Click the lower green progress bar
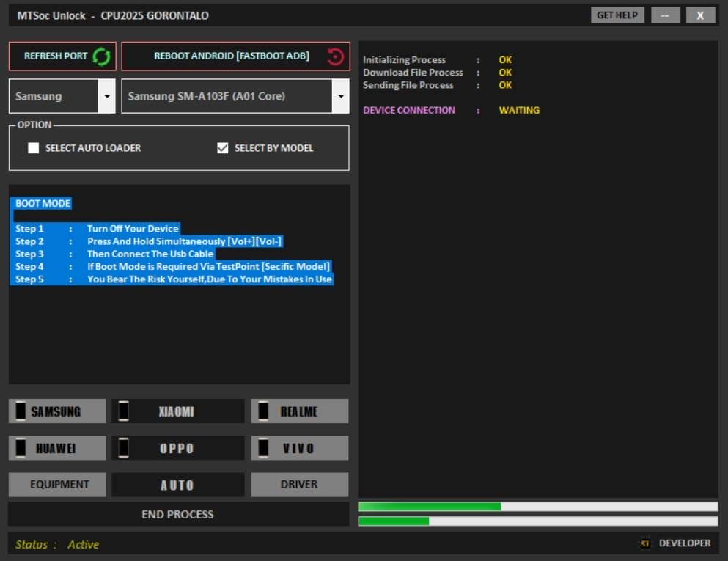728x561 pixels. (537, 521)
